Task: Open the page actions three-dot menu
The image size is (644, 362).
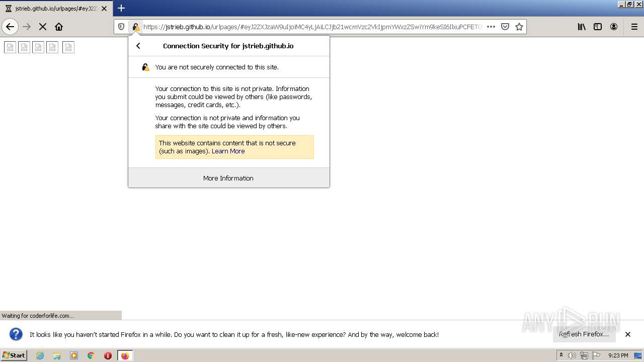Action: 491,27
